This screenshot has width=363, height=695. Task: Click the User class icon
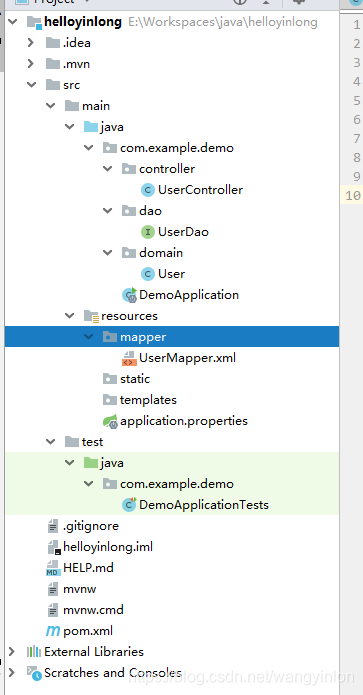coord(148,274)
